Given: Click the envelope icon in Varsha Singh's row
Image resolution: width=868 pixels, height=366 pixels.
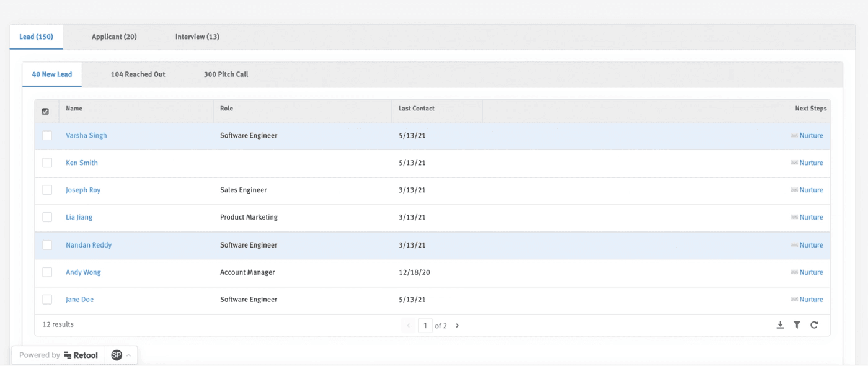Looking at the screenshot, I should [x=794, y=135].
